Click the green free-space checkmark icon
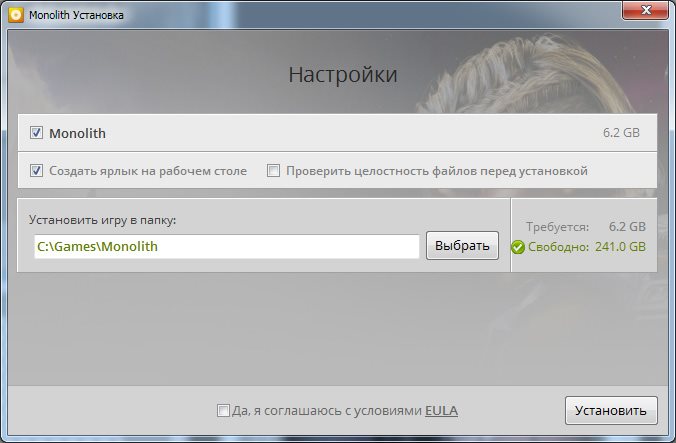The width and height of the screenshot is (676, 443). [518, 247]
